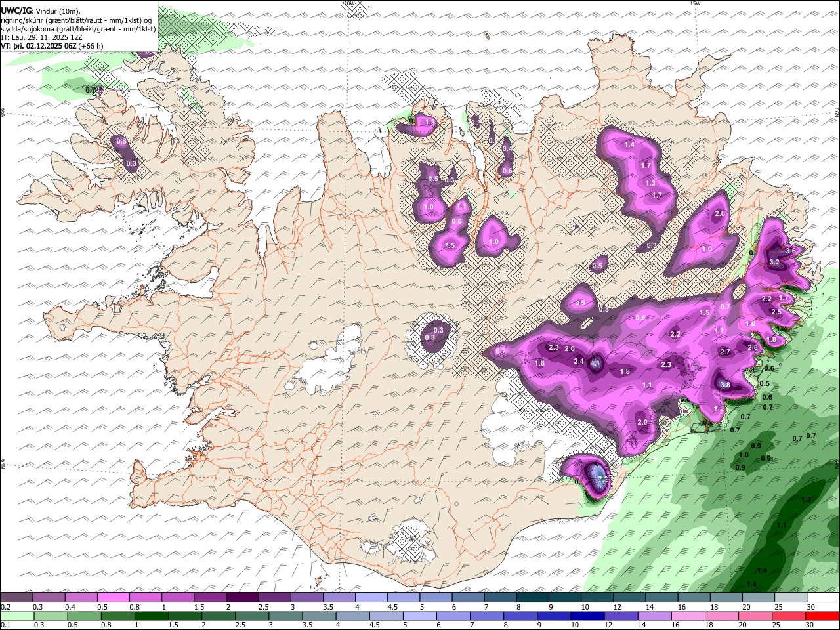
Task: Click the '1.6' snowfall value on map
Action: tap(540, 363)
